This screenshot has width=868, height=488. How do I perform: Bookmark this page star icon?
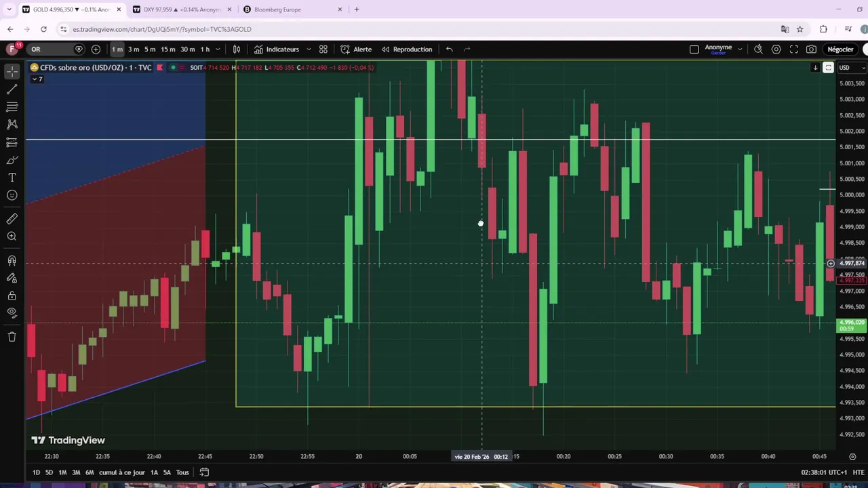pyautogui.click(x=800, y=29)
